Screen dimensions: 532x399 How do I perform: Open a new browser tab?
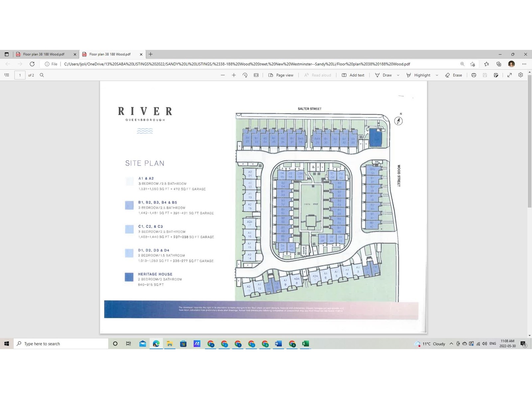point(151,54)
